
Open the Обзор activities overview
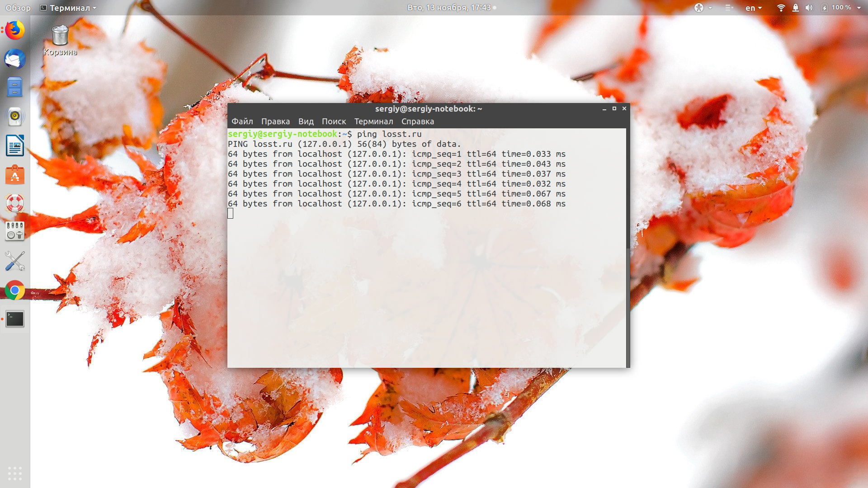(18, 8)
